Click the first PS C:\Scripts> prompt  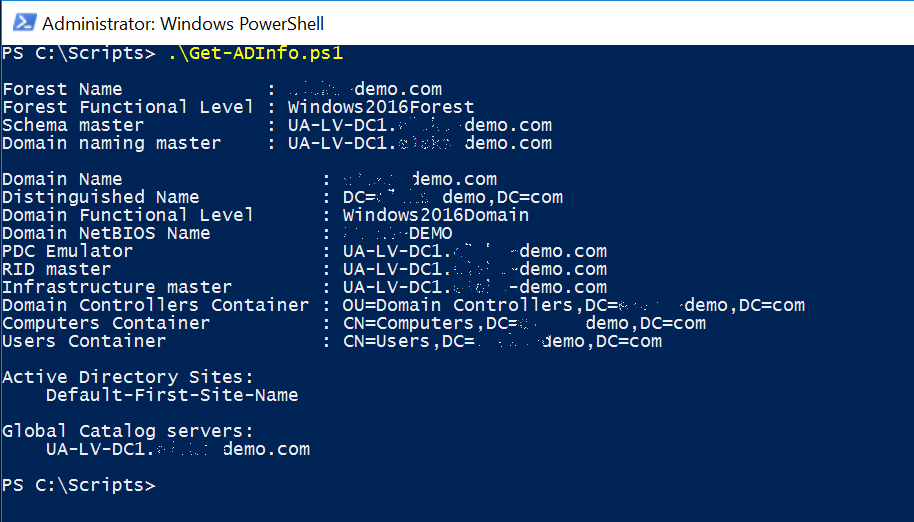click(x=78, y=53)
